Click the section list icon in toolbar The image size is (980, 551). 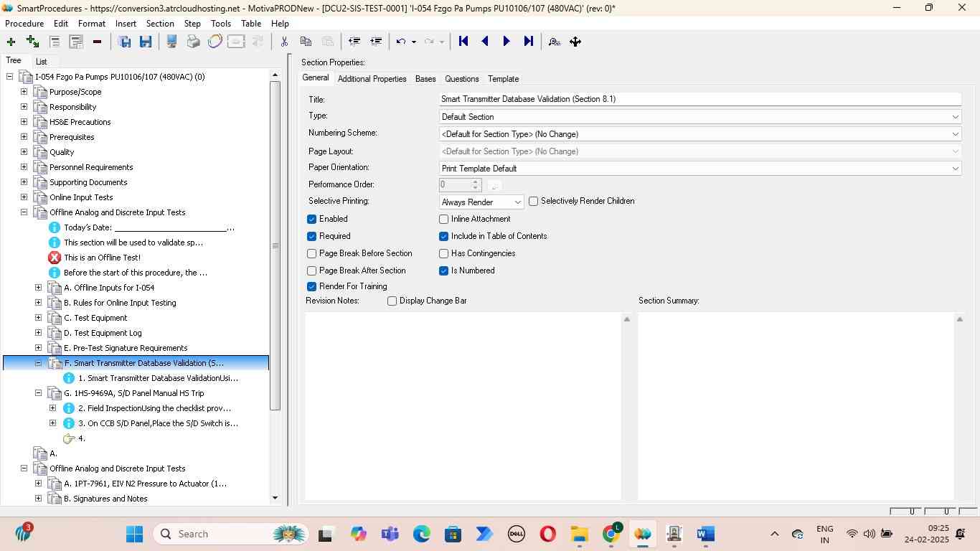(55, 42)
